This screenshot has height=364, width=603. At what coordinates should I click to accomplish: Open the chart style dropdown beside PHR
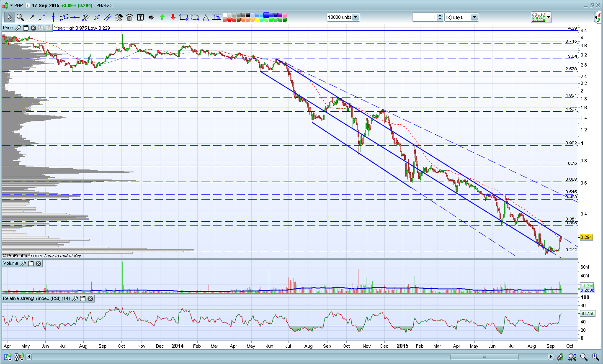click(10, 5)
